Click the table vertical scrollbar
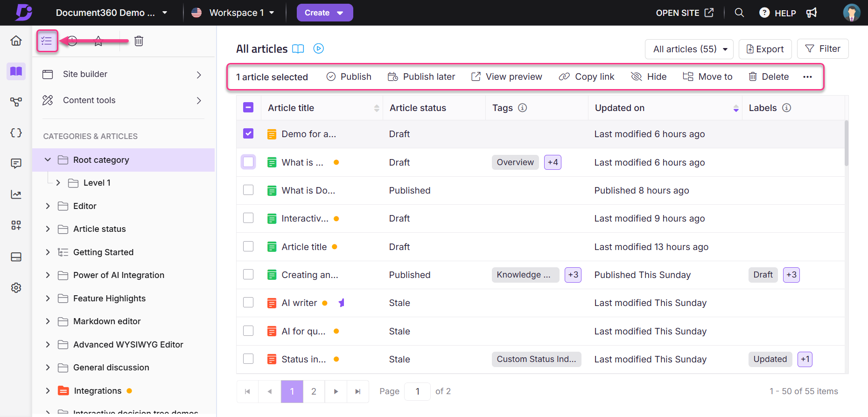 tap(847, 143)
